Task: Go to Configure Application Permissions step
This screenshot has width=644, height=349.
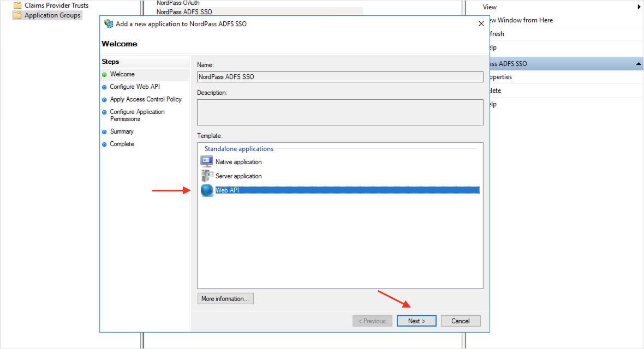Action: tap(137, 116)
